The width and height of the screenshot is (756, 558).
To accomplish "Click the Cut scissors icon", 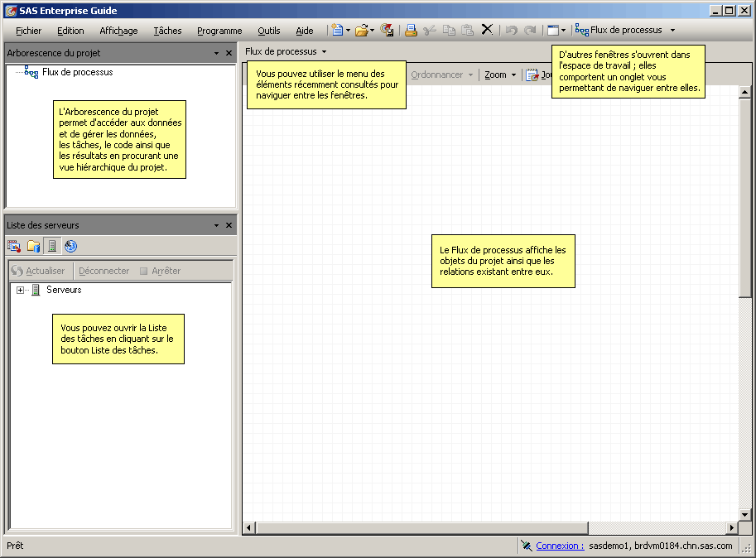I will pos(429,31).
